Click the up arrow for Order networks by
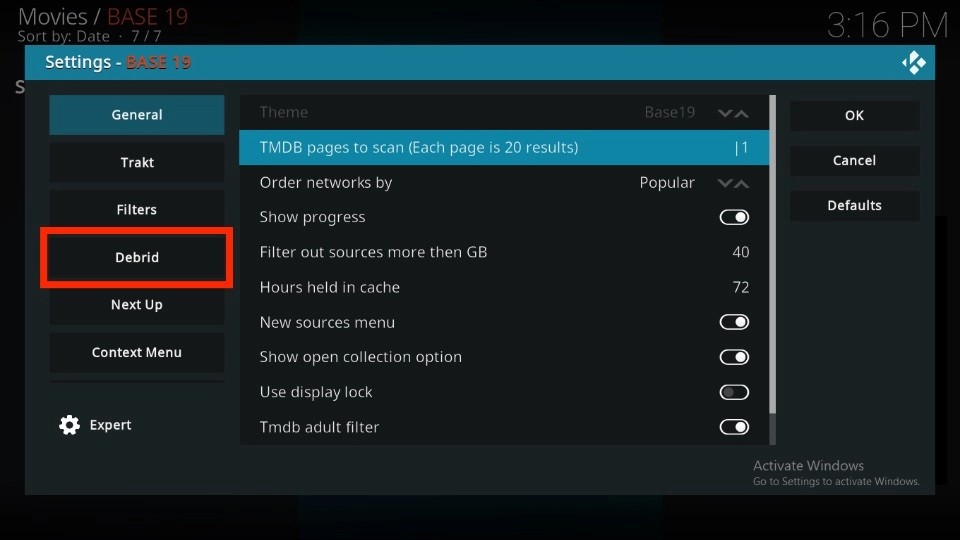 [x=741, y=183]
